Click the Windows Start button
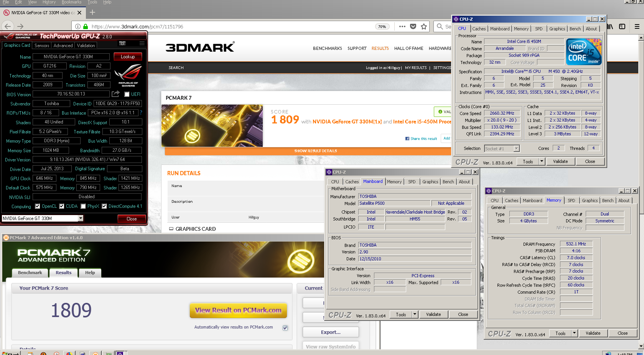Screen dimensions: 644x355 pos(11,353)
